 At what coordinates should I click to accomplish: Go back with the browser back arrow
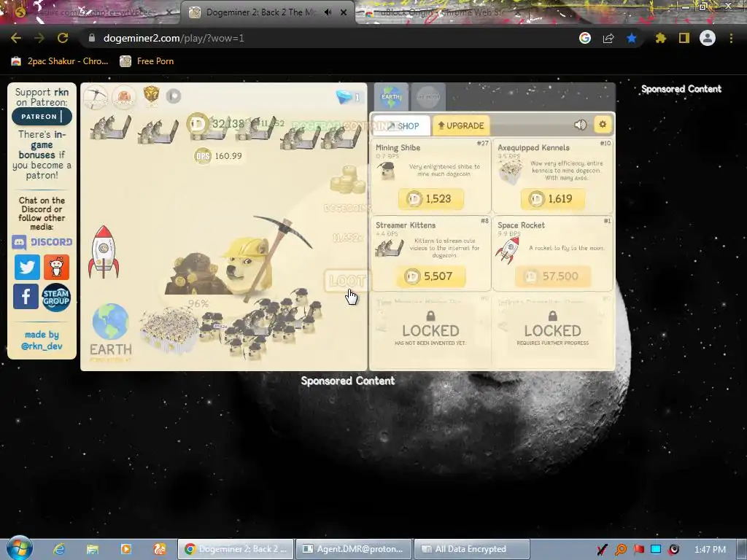coord(16,38)
